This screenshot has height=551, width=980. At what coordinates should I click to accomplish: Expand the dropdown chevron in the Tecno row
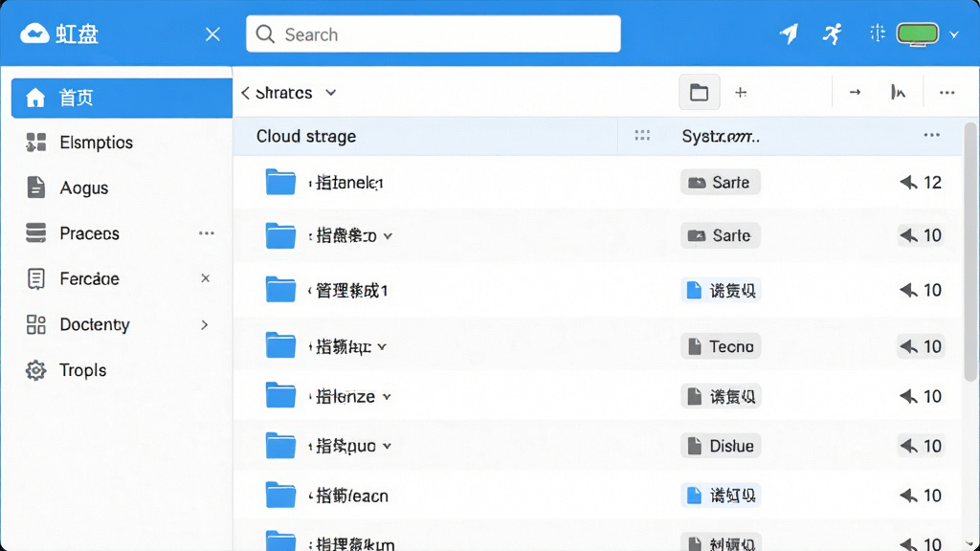pyautogui.click(x=382, y=346)
